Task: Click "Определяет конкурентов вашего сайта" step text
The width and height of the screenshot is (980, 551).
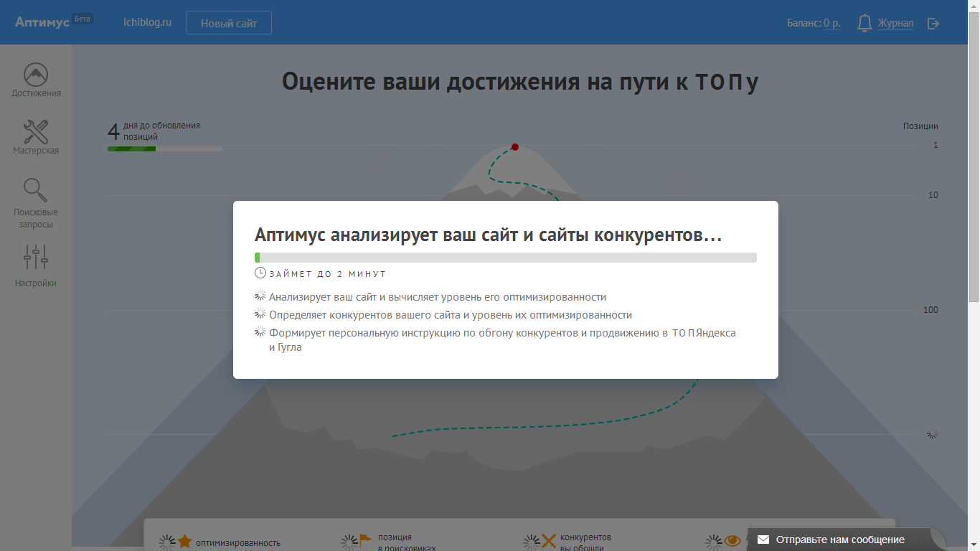Action: 451,314
